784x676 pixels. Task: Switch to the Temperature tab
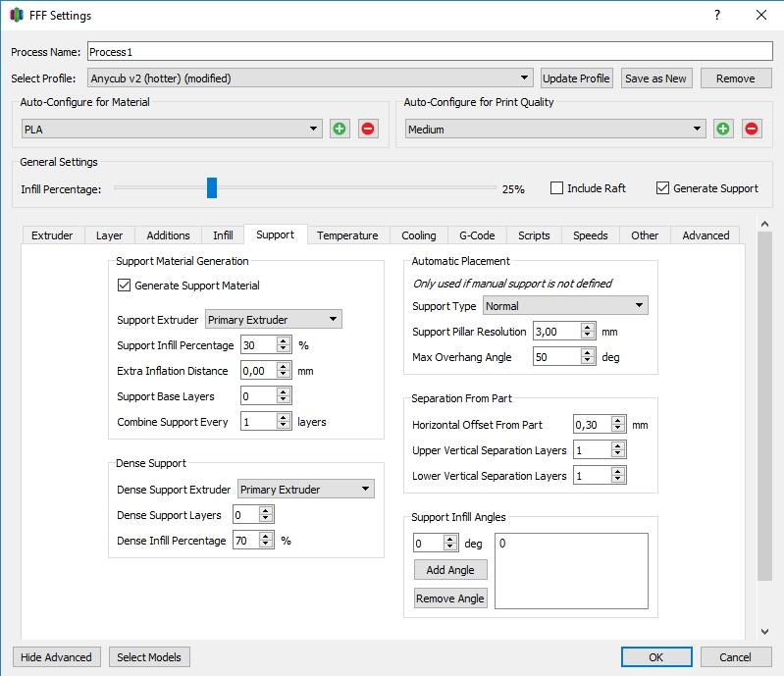tap(347, 235)
